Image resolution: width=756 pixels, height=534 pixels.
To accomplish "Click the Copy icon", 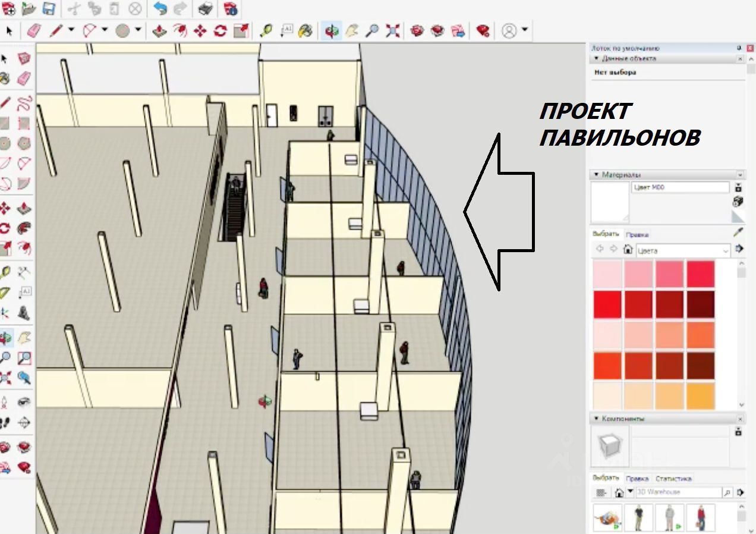I will (x=94, y=8).
